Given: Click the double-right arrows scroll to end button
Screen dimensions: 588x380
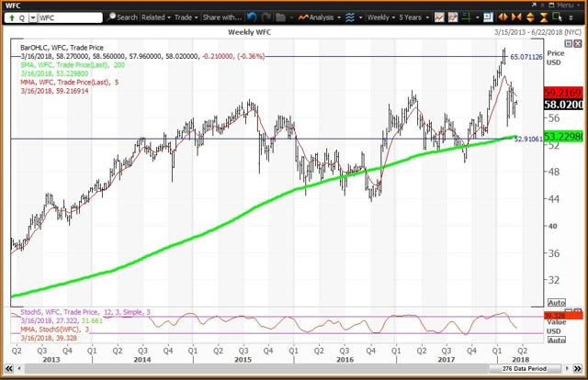Looking at the screenshot, I should pyautogui.click(x=578, y=368).
